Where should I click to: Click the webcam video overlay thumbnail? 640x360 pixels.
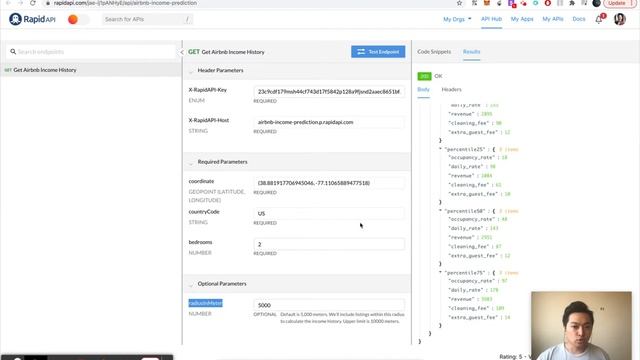click(x=581, y=326)
